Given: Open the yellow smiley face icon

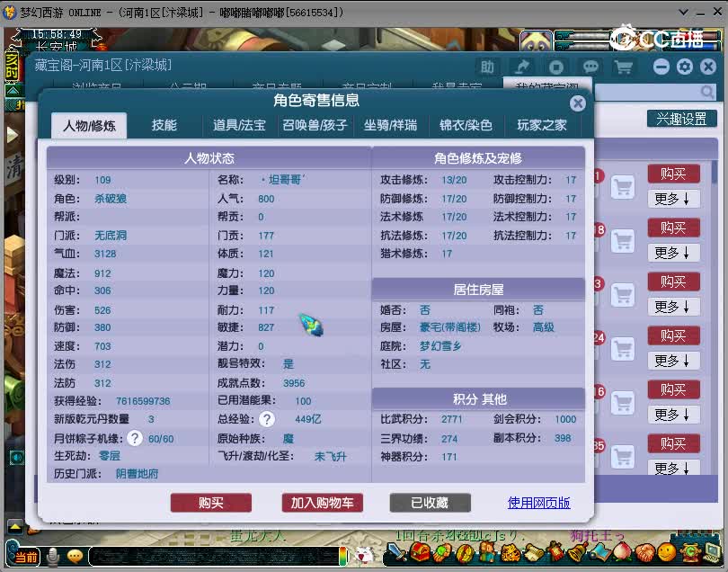Looking at the screenshot, I should tap(667, 552).
